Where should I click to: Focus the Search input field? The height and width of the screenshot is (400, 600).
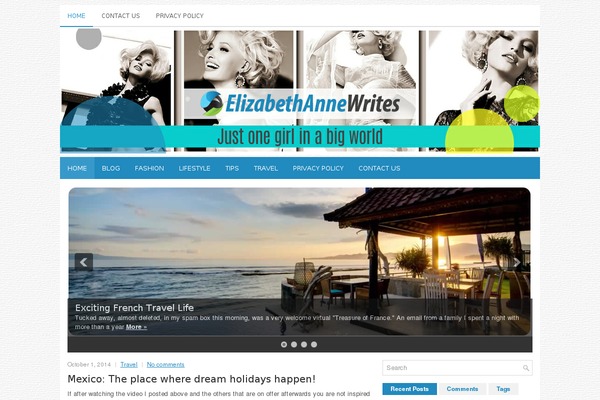coord(452,368)
